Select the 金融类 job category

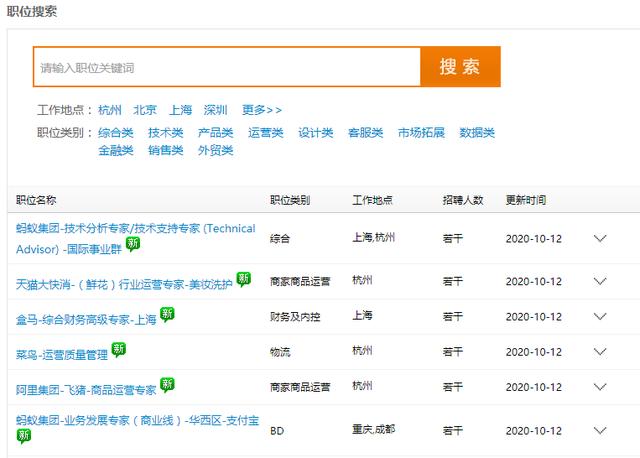click(116, 151)
